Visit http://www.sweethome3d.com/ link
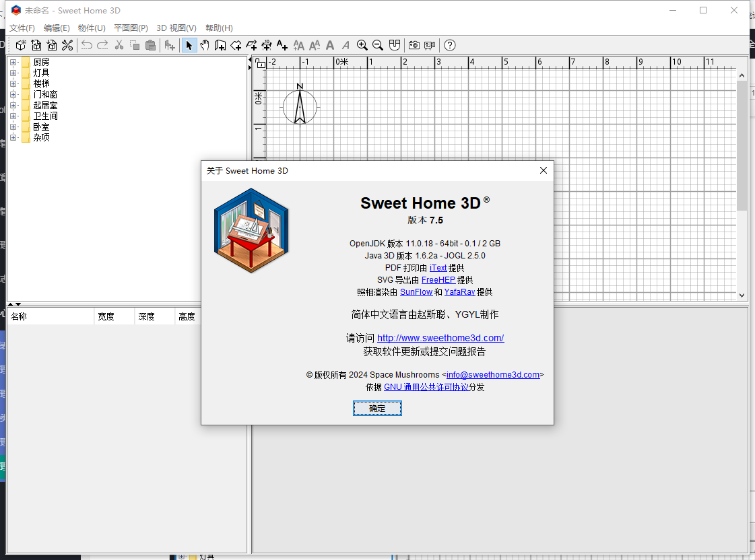The width and height of the screenshot is (755, 560). tap(440, 338)
